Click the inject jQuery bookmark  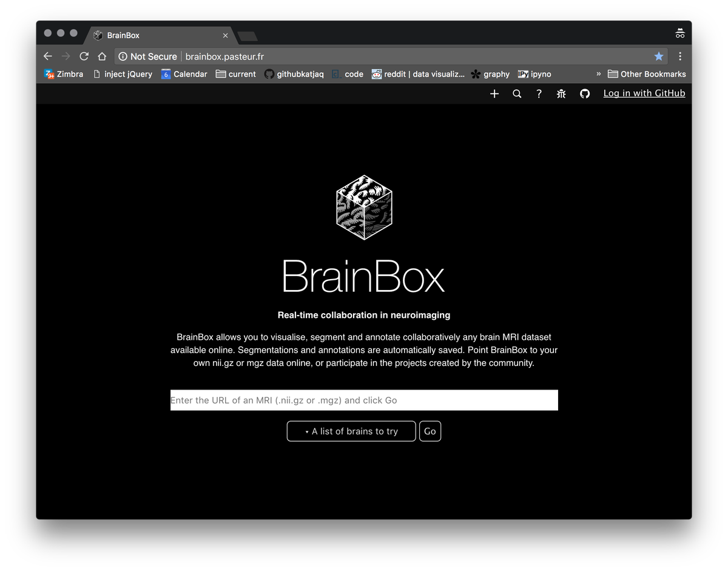point(122,74)
